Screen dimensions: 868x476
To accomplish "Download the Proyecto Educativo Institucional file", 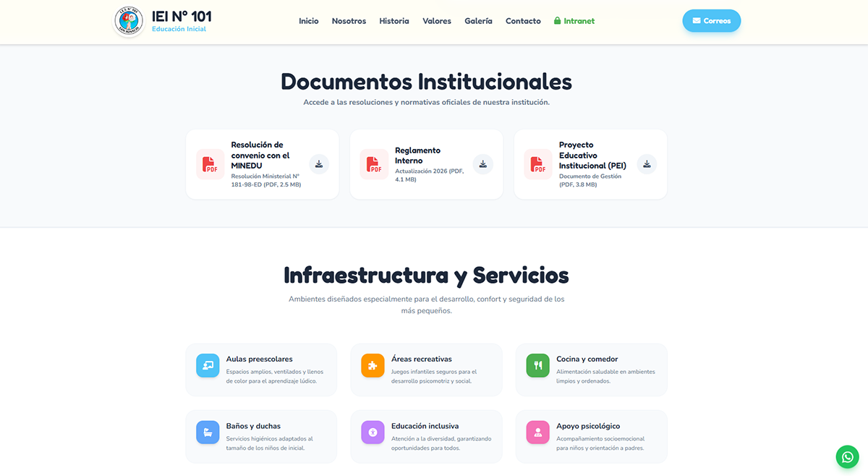I will [647, 164].
